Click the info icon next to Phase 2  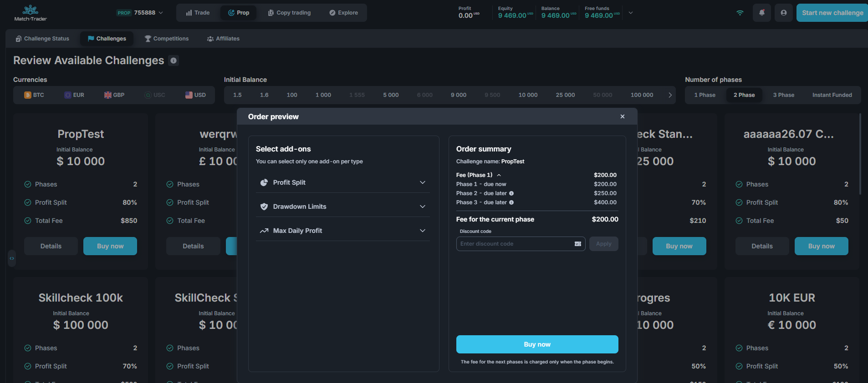coord(511,193)
